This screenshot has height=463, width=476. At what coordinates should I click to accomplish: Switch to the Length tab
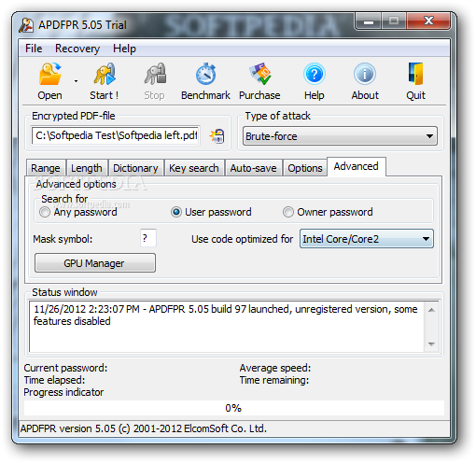pos(87,168)
